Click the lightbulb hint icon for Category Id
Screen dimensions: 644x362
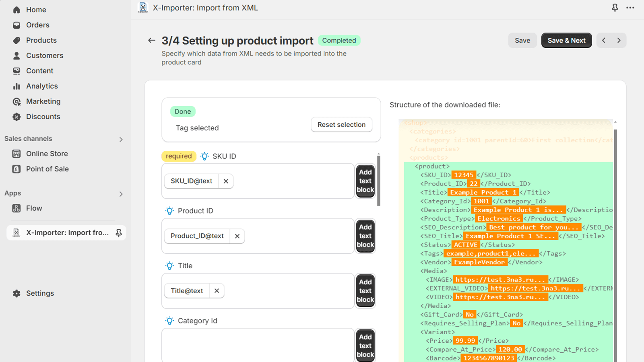(169, 321)
